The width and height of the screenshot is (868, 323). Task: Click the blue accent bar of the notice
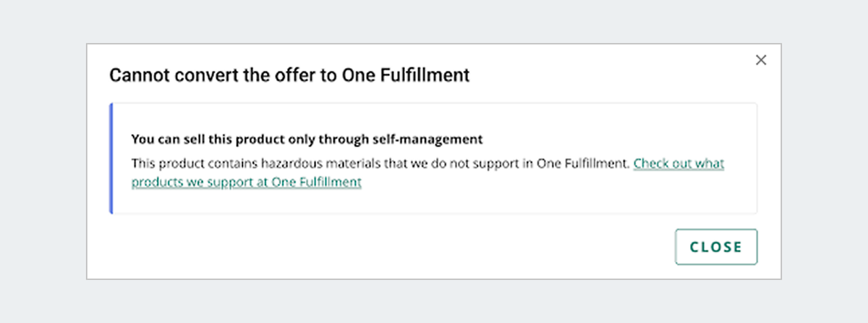111,159
